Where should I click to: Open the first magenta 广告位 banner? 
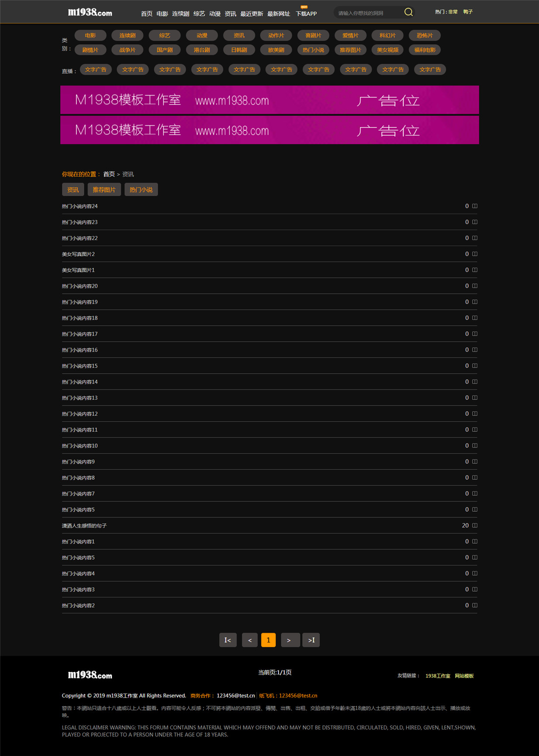pos(269,100)
